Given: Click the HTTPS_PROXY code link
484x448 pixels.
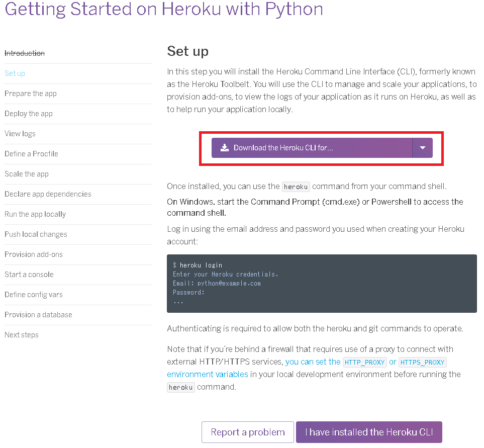Looking at the screenshot, I should [x=422, y=362].
